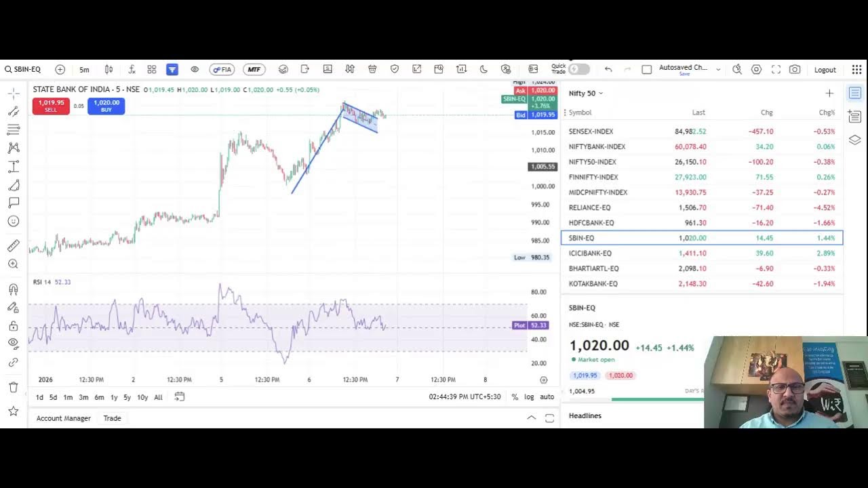Save the chart layout via the Save link
This screenshot has height=488, width=868.
(684, 74)
